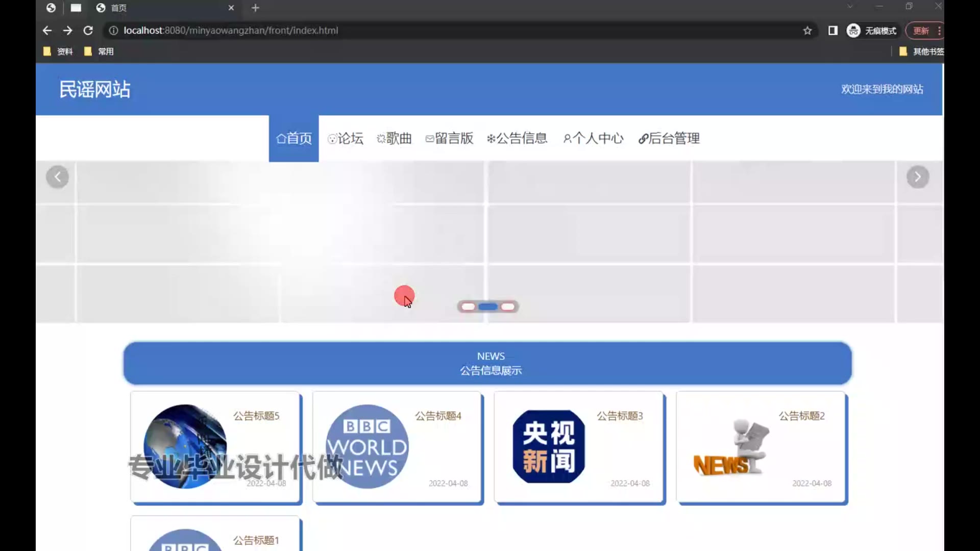Open the NEWS figure thumbnail of 公告标题2
Image resolution: width=980 pixels, height=551 pixels.
tap(731, 447)
